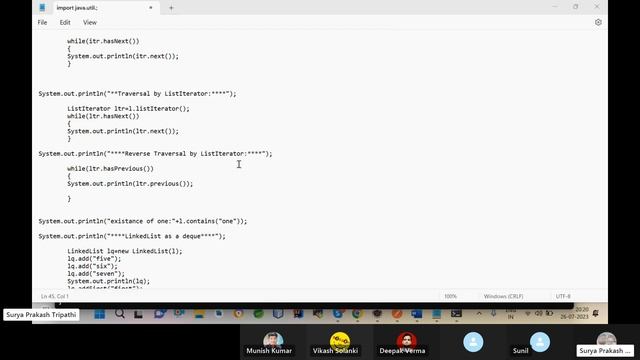Select Sunil's participant avatar

pyautogui.click(x=540, y=342)
